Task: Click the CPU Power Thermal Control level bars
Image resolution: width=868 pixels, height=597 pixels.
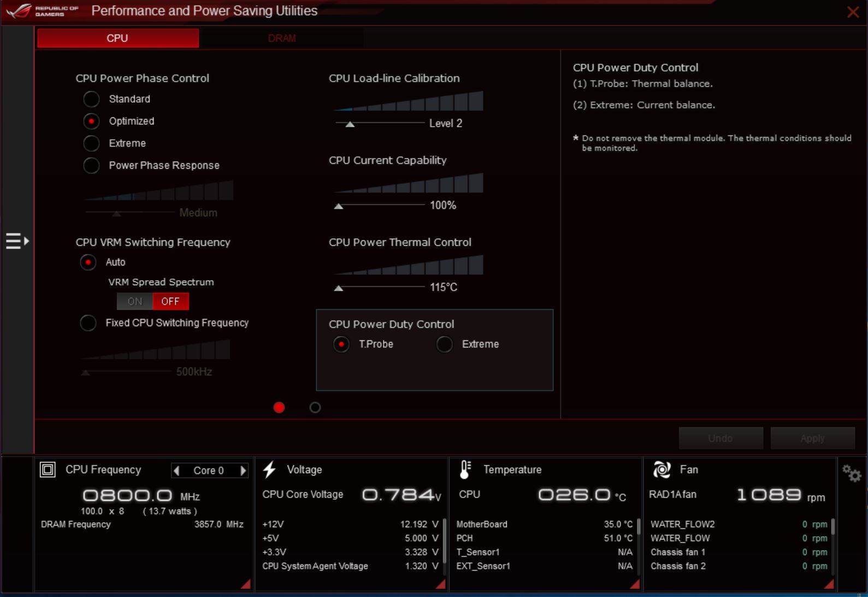Action: 409,265
